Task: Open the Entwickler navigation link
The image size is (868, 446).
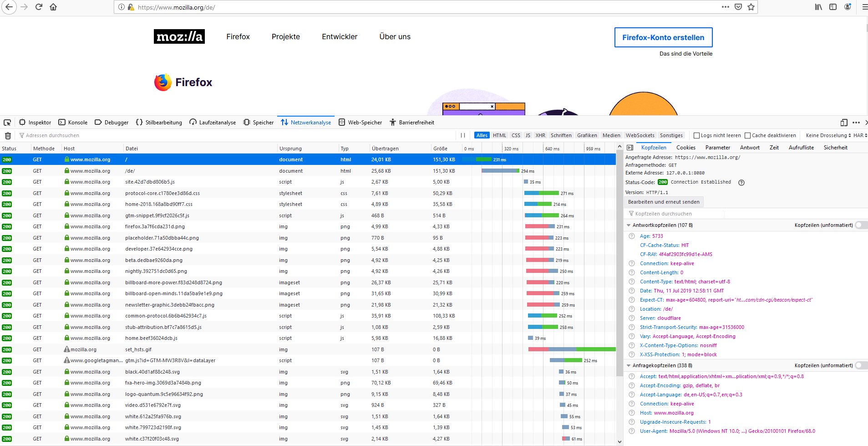Action: [340, 36]
